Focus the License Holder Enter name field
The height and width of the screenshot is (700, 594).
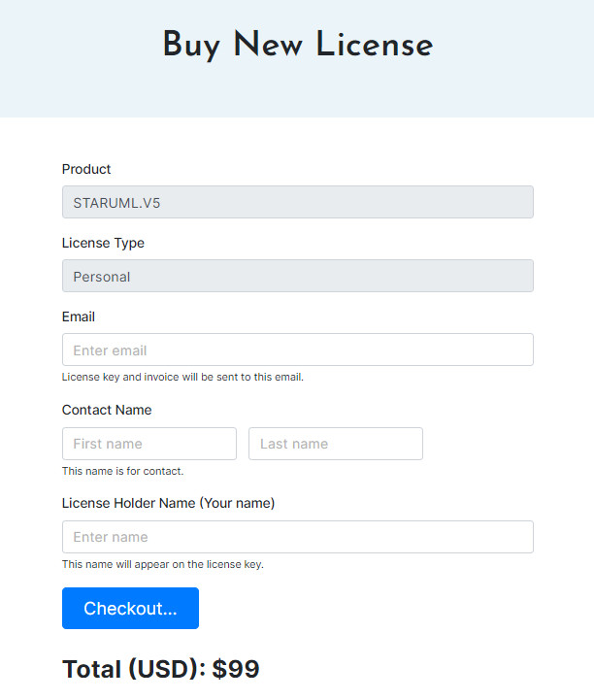point(297,537)
